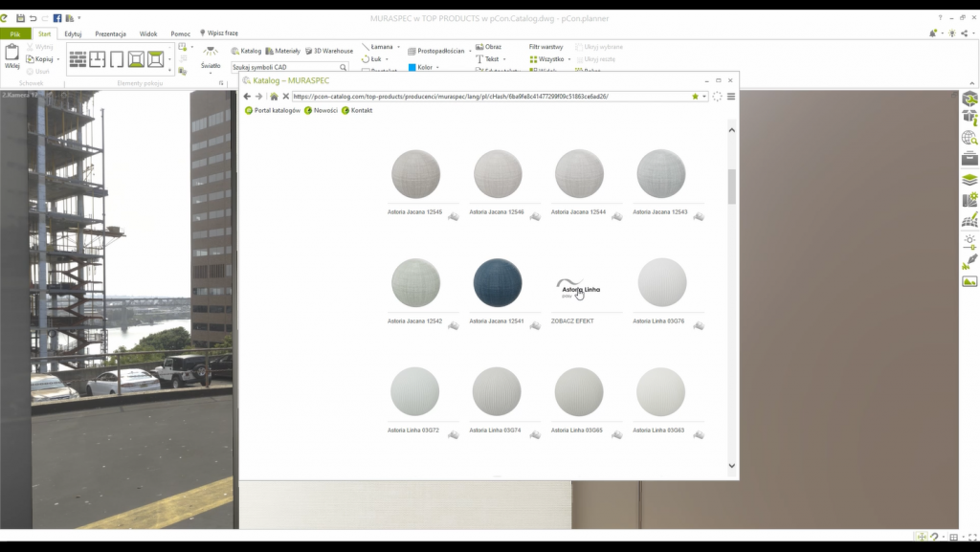The image size is (980, 552).
Task: Select the Astoria Linha 03G76 material sphere
Action: tap(662, 283)
